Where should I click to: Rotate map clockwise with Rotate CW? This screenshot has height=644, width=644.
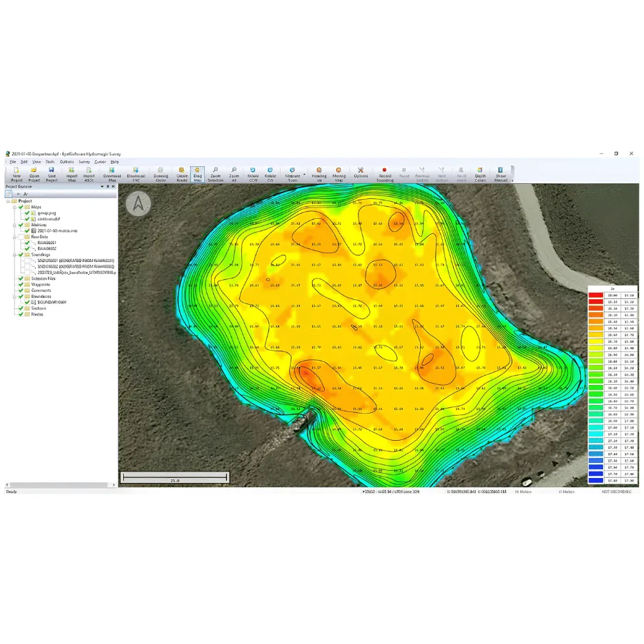(x=270, y=175)
